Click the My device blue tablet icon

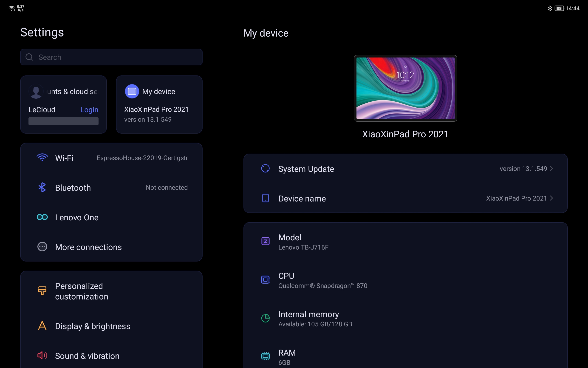point(132,91)
